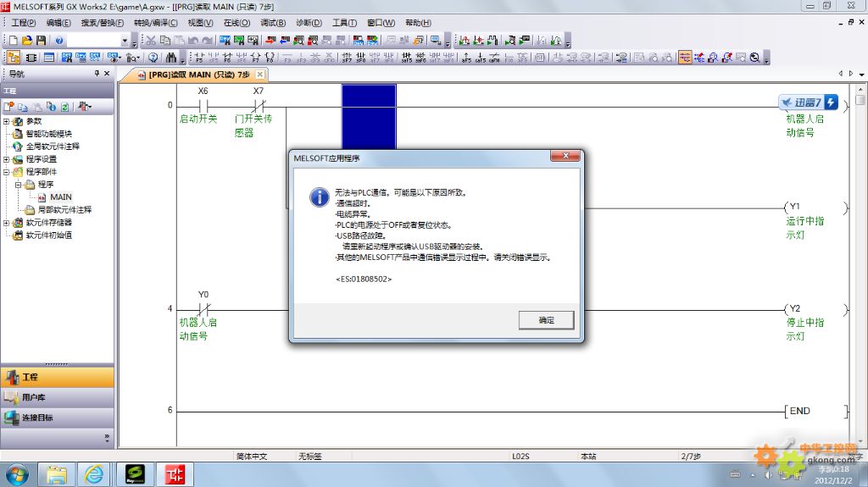Open the 工程(P) menu
The image size is (868, 487).
click(x=24, y=23)
